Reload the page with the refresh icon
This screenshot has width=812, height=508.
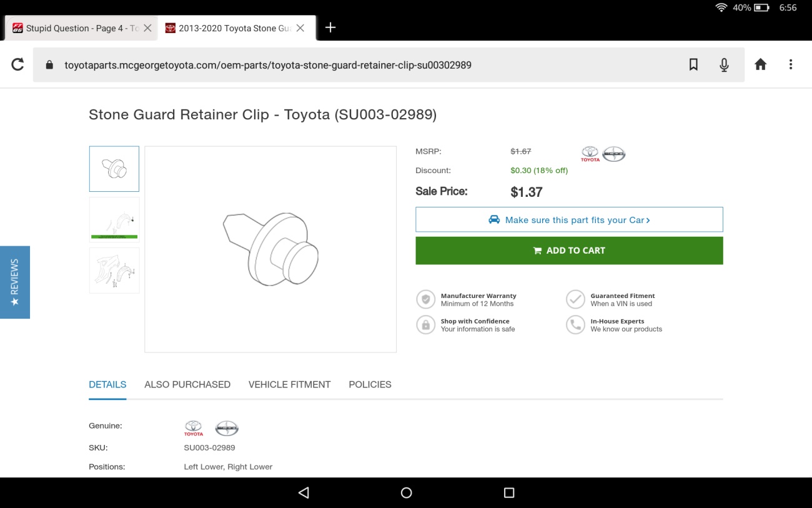pos(17,64)
